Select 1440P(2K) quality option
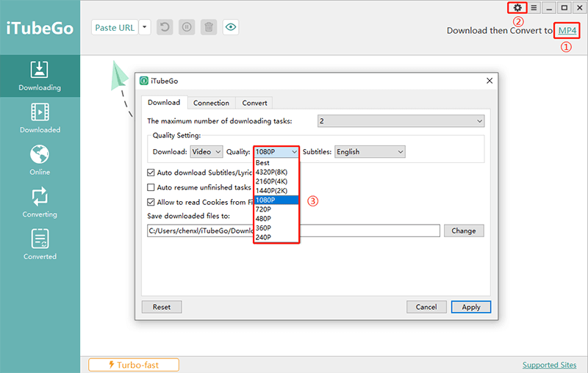Image resolution: width=588 pixels, height=373 pixels. click(x=276, y=191)
